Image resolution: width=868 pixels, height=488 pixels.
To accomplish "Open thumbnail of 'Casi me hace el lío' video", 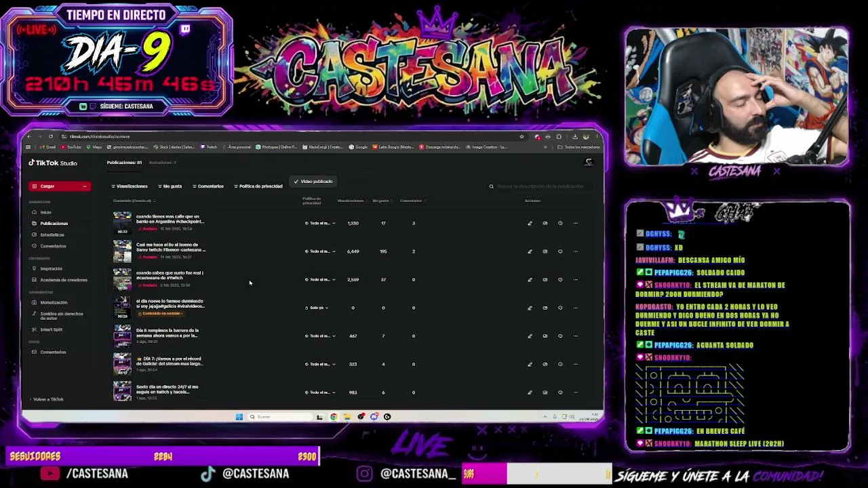I will click(x=122, y=251).
